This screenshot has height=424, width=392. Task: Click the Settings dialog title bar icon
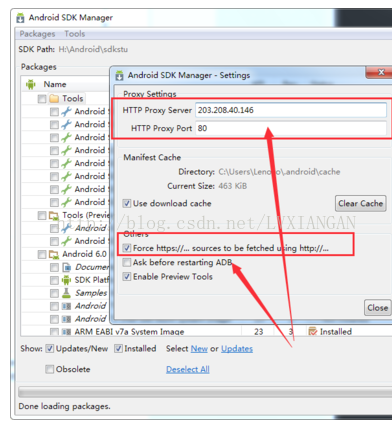click(x=119, y=76)
